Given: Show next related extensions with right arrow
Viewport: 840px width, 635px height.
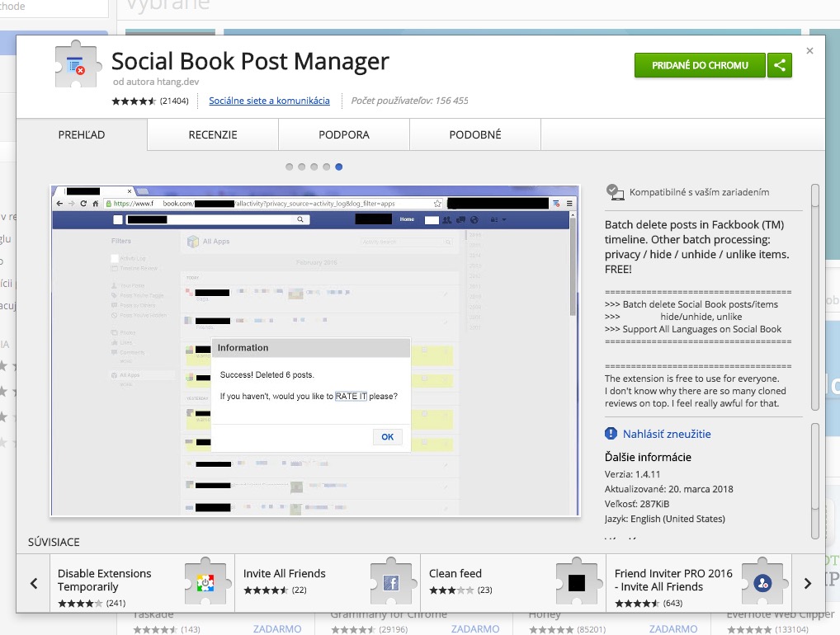Looking at the screenshot, I should [x=807, y=583].
